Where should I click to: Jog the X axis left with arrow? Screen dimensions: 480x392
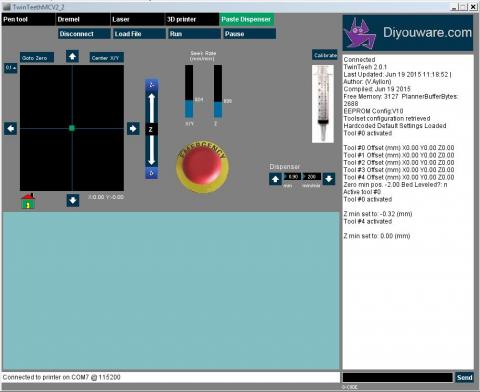11,128
